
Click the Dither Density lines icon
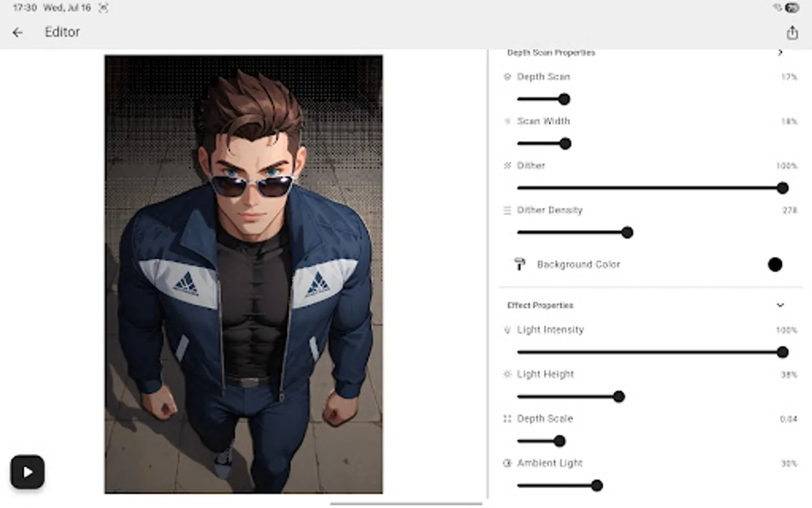click(x=507, y=210)
